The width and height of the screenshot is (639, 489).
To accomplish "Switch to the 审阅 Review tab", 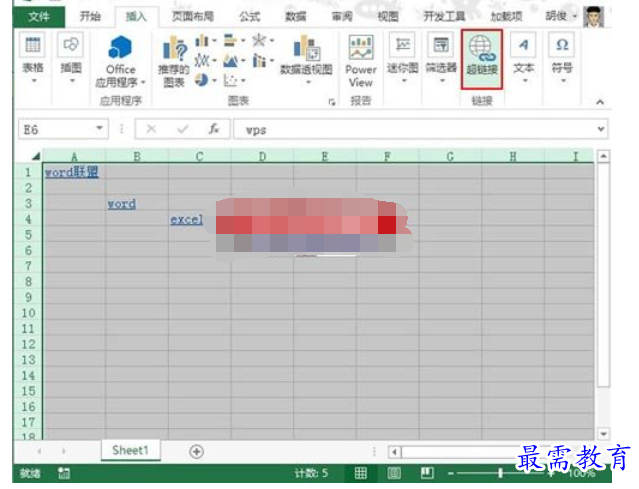I will [342, 16].
